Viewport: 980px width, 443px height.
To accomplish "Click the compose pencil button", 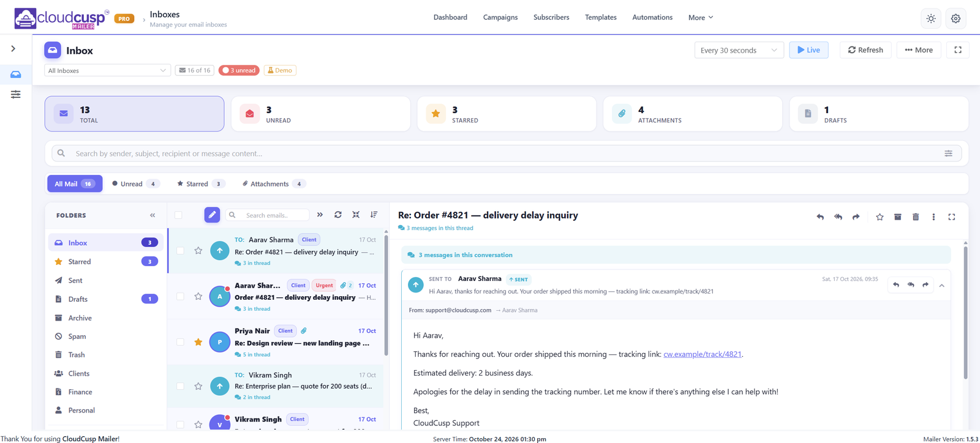I will click(x=212, y=215).
